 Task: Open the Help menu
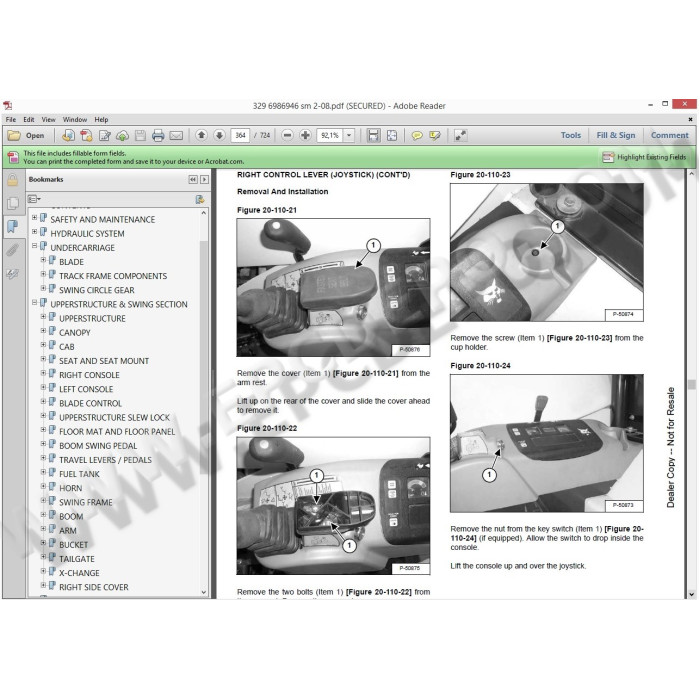point(101,120)
